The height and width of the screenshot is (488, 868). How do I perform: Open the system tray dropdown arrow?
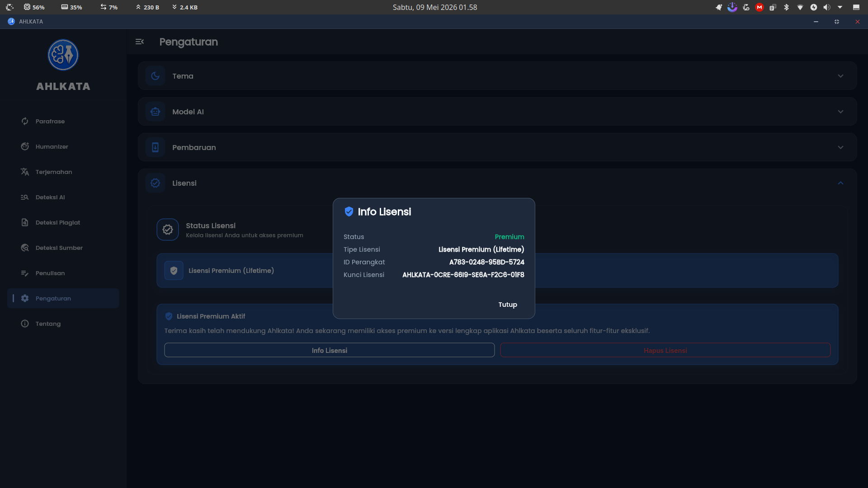click(x=840, y=7)
